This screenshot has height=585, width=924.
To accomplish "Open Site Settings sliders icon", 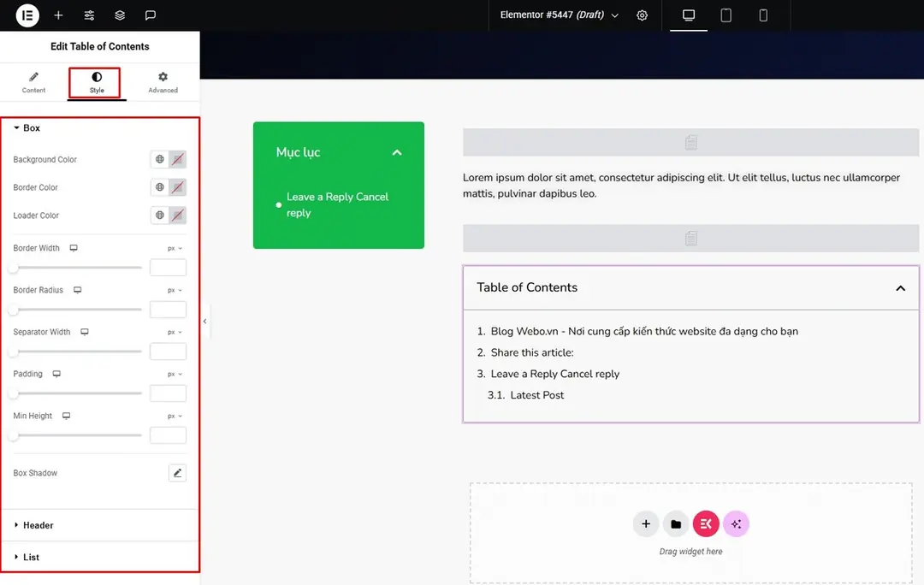I will click(x=89, y=15).
